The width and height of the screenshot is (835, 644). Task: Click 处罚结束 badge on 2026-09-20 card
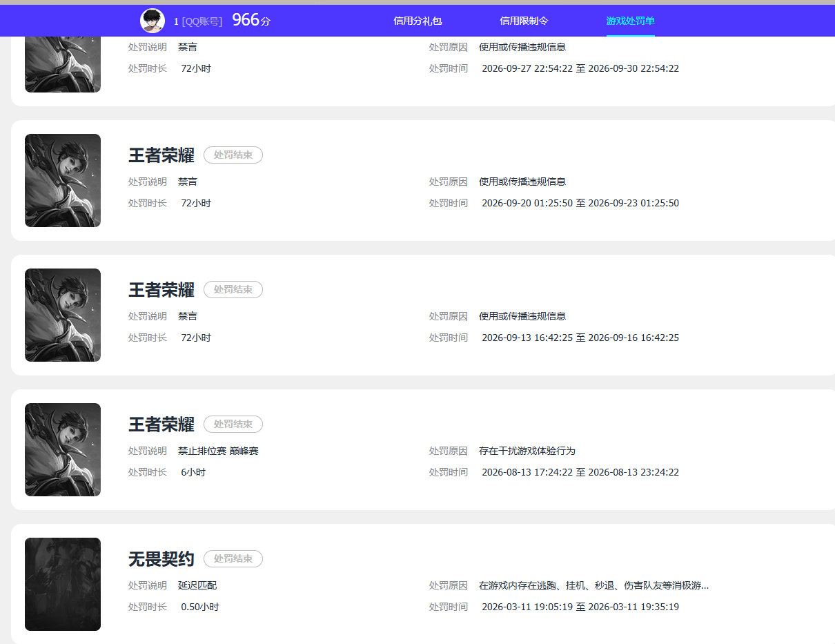[x=233, y=155]
